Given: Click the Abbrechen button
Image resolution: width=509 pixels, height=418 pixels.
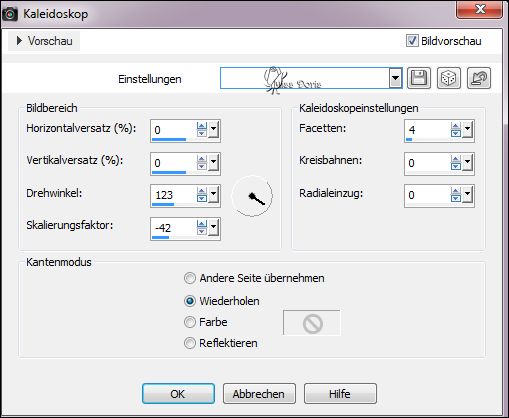Looking at the screenshot, I should [259, 394].
